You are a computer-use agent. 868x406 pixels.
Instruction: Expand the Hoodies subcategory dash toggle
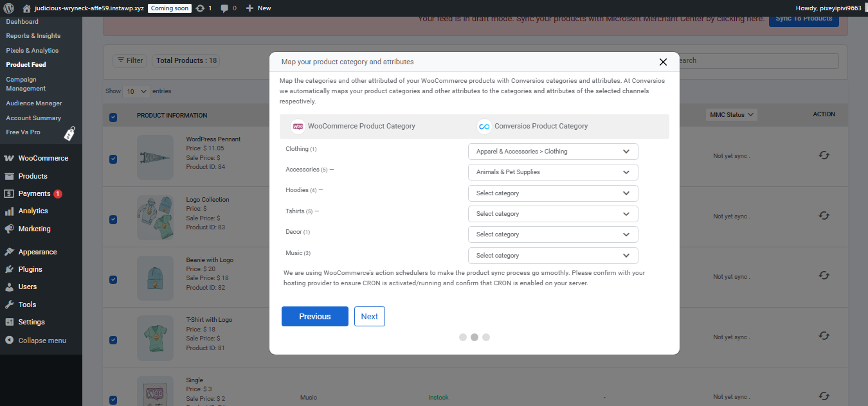[x=320, y=190]
